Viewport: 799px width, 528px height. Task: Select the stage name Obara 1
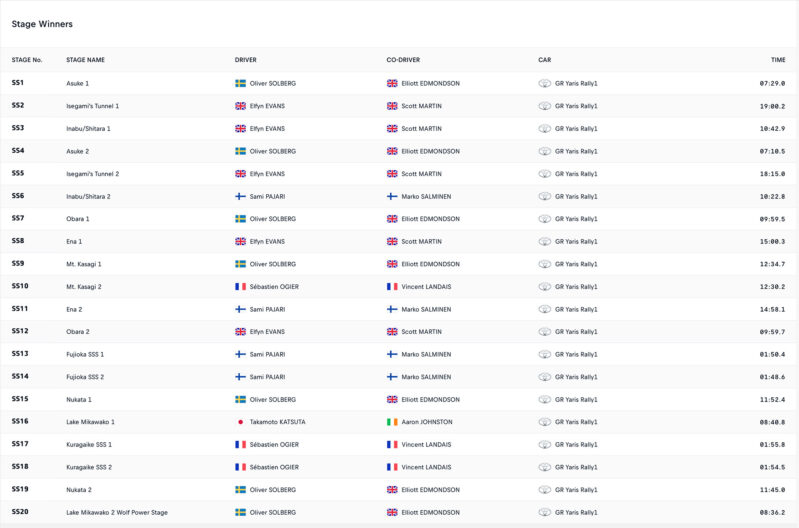coord(78,219)
